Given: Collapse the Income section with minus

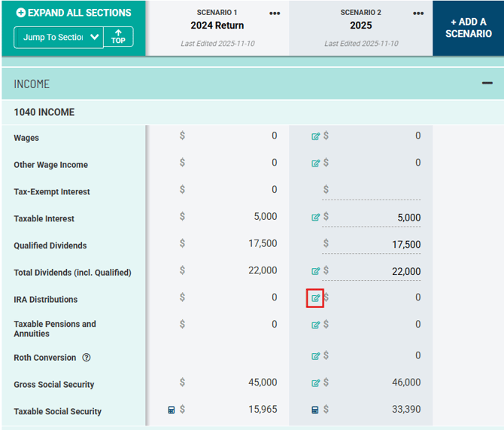Looking at the screenshot, I should coord(487,84).
